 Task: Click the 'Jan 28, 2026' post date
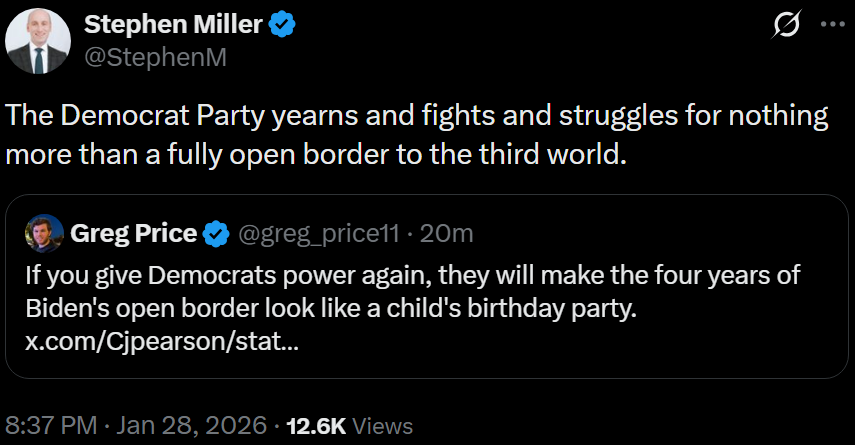pyautogui.click(x=194, y=425)
